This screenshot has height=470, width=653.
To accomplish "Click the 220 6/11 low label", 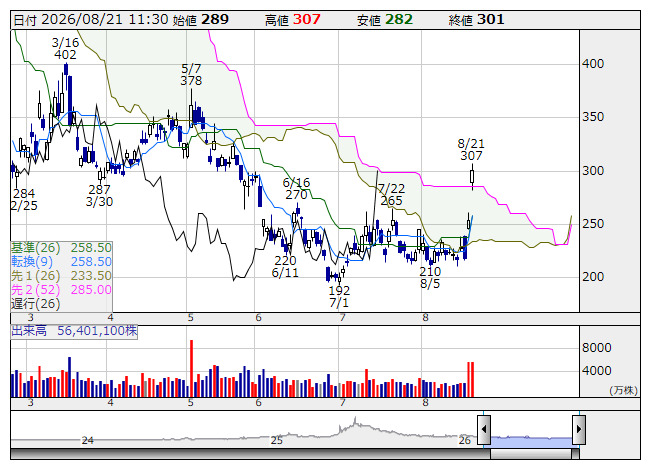I will (285, 267).
